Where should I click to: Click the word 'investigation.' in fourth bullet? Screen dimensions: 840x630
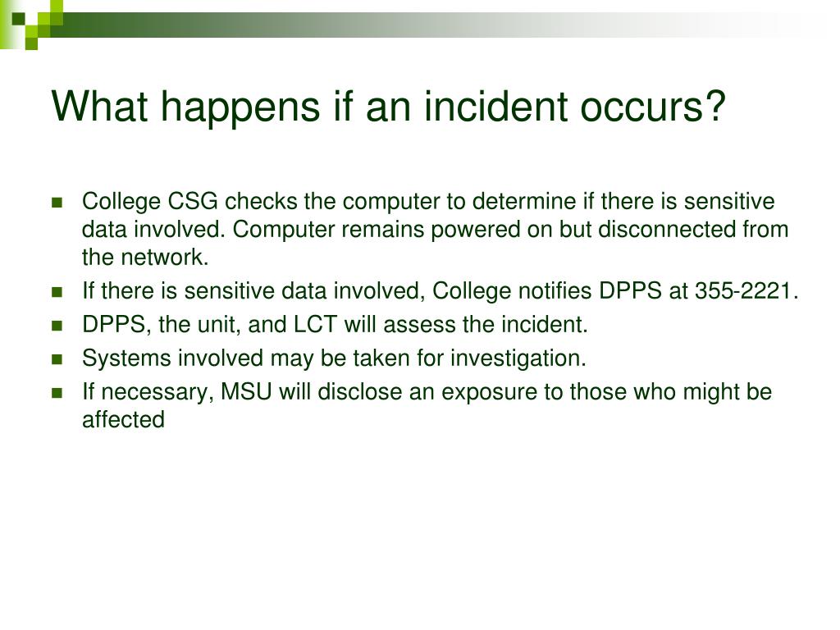coord(518,358)
